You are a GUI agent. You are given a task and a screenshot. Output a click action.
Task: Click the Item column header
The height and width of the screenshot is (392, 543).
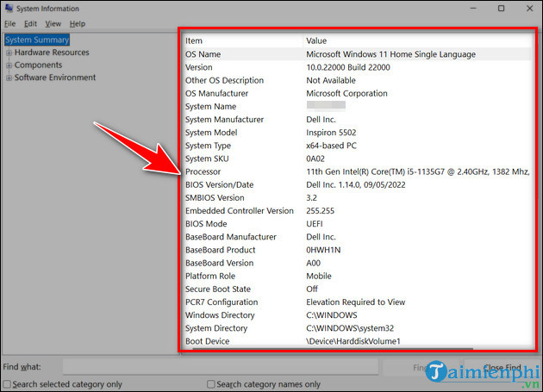pyautogui.click(x=195, y=41)
